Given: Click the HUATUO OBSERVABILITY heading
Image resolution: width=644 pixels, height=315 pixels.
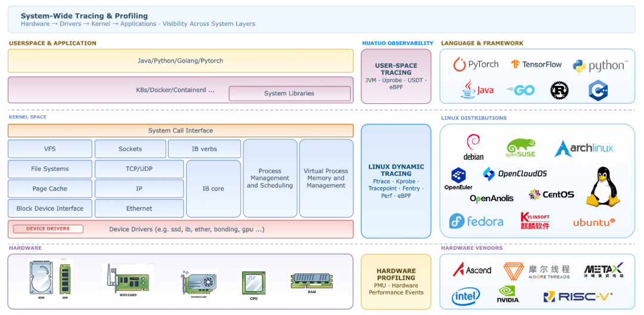Looking at the screenshot, I should (398, 43).
